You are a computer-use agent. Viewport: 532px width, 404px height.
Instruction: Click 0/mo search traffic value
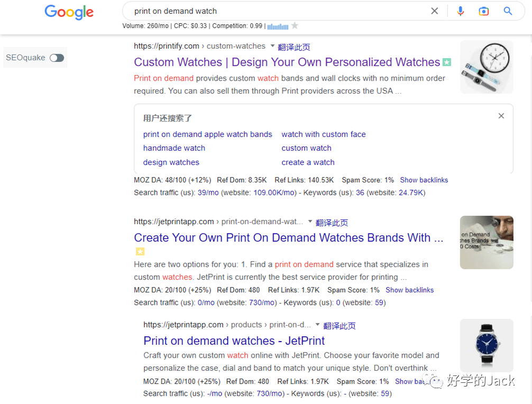pos(206,302)
